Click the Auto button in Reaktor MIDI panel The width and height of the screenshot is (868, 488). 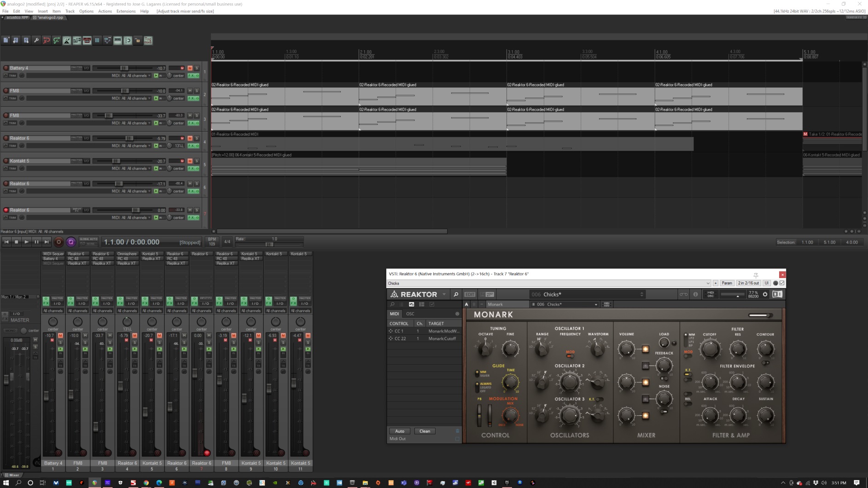(x=400, y=431)
